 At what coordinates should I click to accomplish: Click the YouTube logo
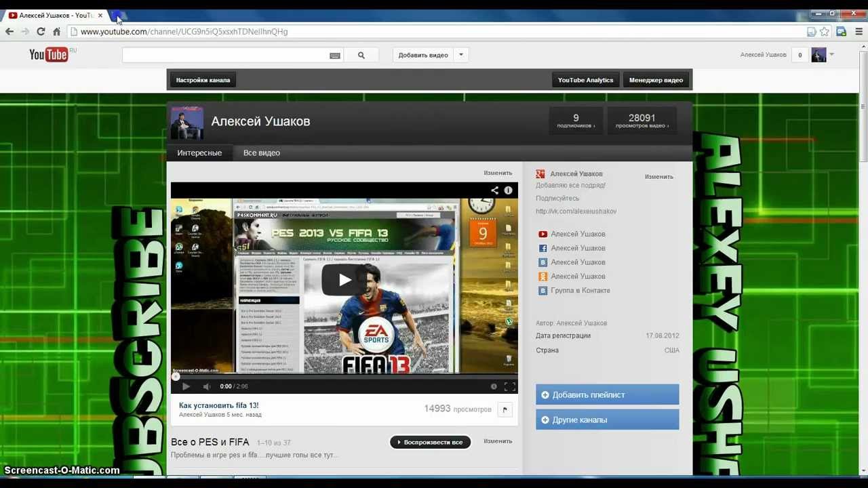pos(49,55)
